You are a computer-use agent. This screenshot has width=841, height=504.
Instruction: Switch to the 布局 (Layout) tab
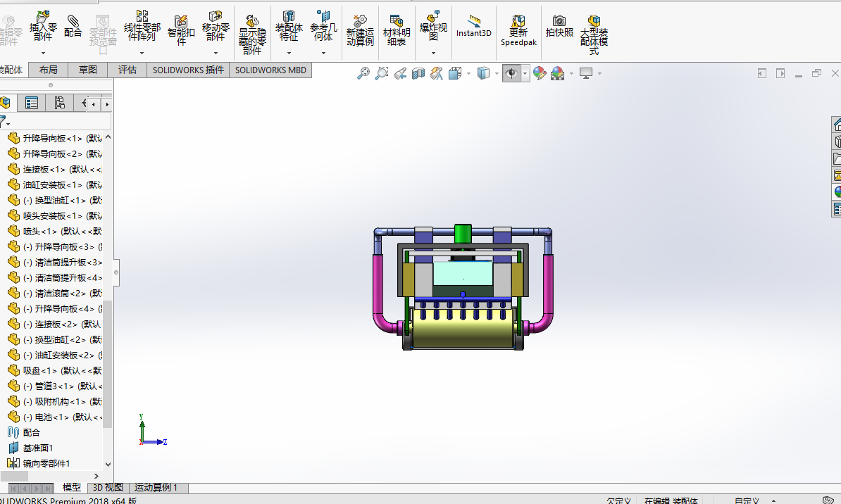pos(49,70)
